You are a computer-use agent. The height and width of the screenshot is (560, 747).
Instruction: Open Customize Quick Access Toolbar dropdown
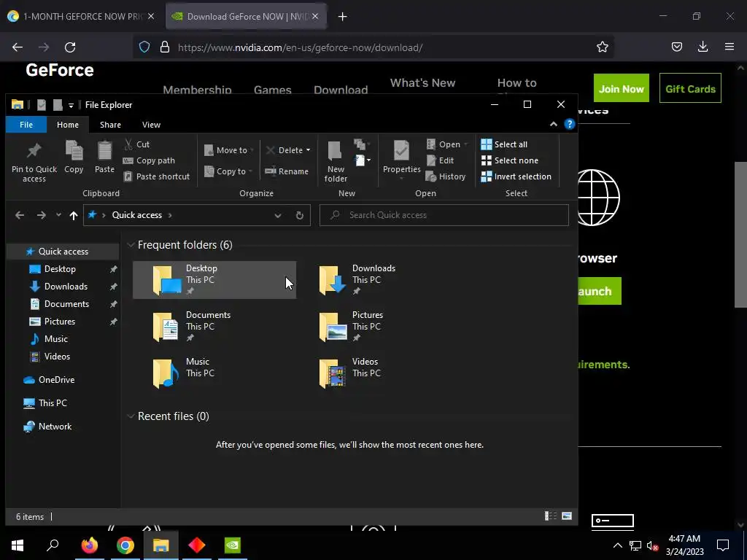point(71,105)
